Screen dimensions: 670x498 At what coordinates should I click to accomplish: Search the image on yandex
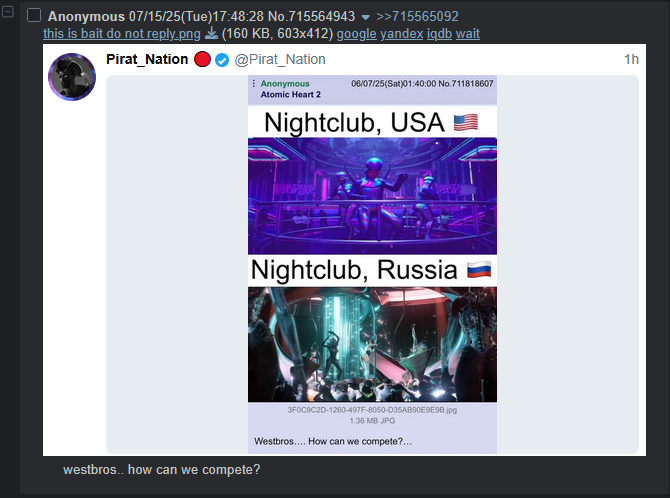point(402,34)
